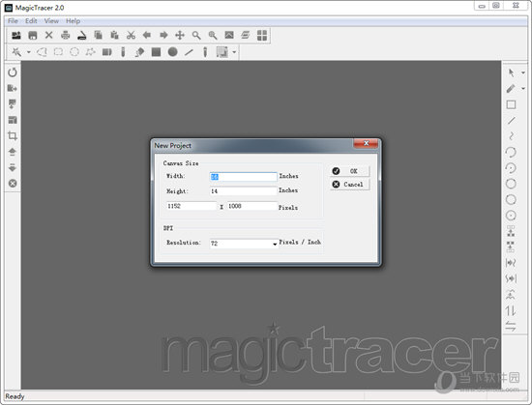Select the open arc tool in right sidebar

pyautogui.click(x=511, y=152)
